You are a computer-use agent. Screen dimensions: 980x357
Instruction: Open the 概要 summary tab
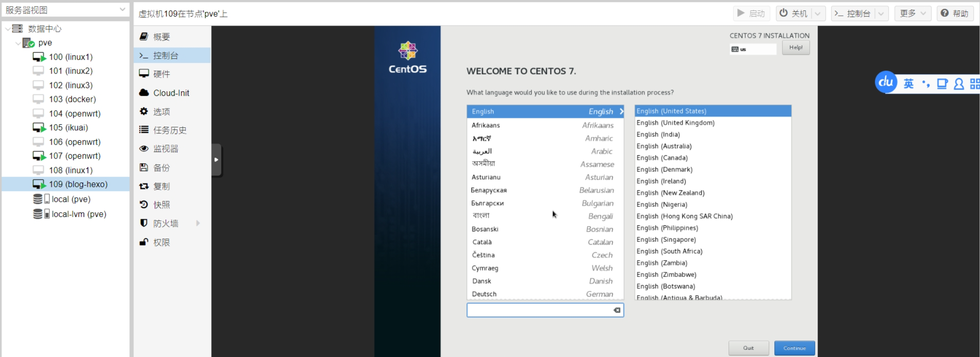[161, 37]
